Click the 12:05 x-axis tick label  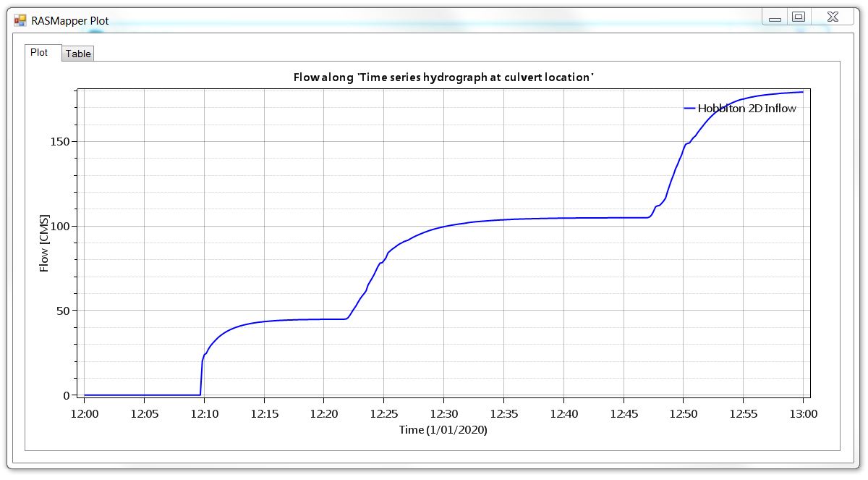(x=144, y=413)
